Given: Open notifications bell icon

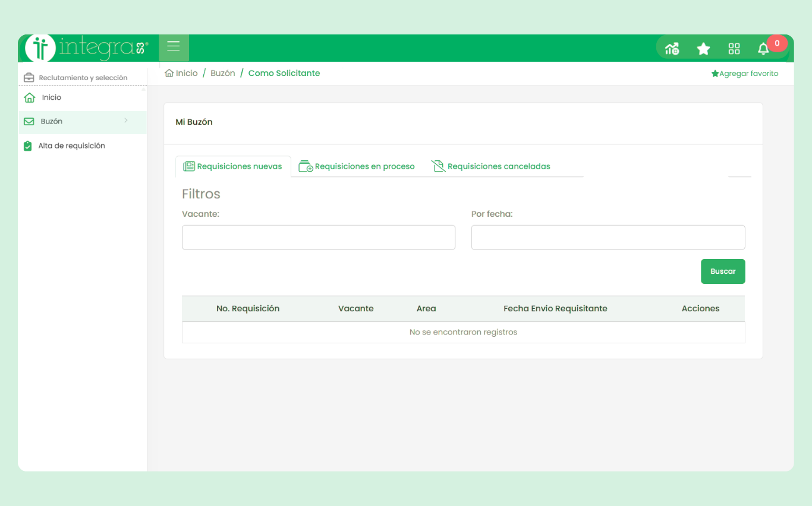Looking at the screenshot, I should (763, 49).
